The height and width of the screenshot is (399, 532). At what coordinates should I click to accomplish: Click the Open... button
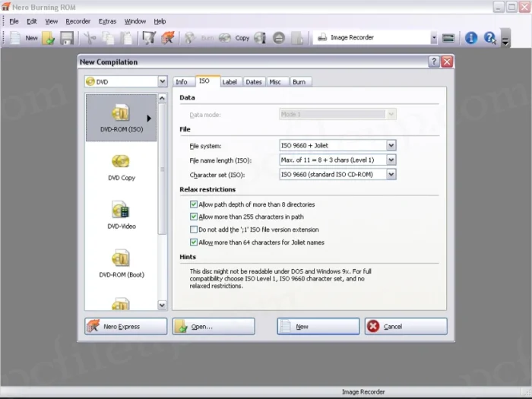pyautogui.click(x=214, y=326)
